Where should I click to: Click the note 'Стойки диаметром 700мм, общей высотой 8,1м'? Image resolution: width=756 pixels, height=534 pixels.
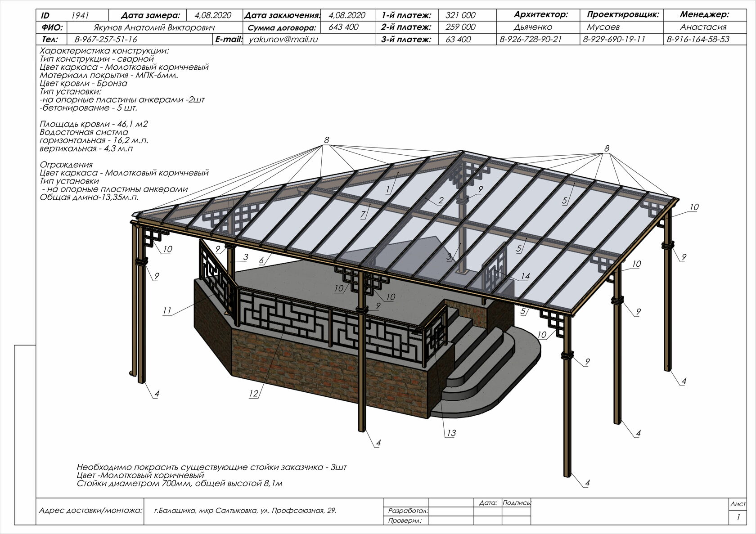180,484
